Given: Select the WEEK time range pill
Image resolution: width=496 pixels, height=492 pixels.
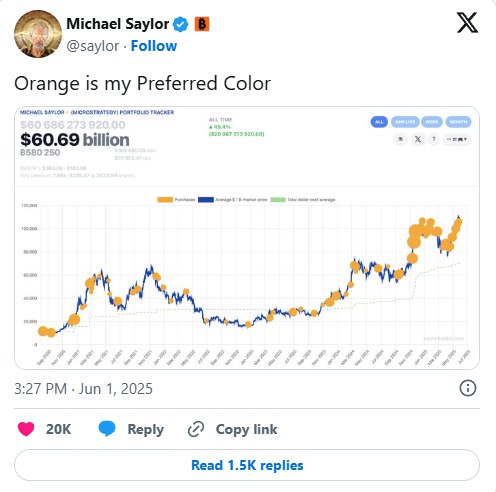Looking at the screenshot, I should coord(432,122).
